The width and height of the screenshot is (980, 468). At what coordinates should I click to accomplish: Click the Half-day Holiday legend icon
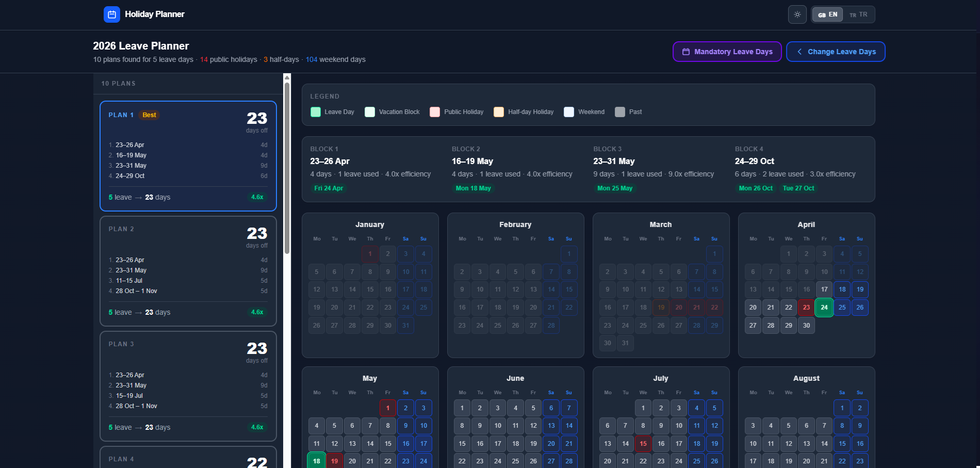pyautogui.click(x=498, y=111)
